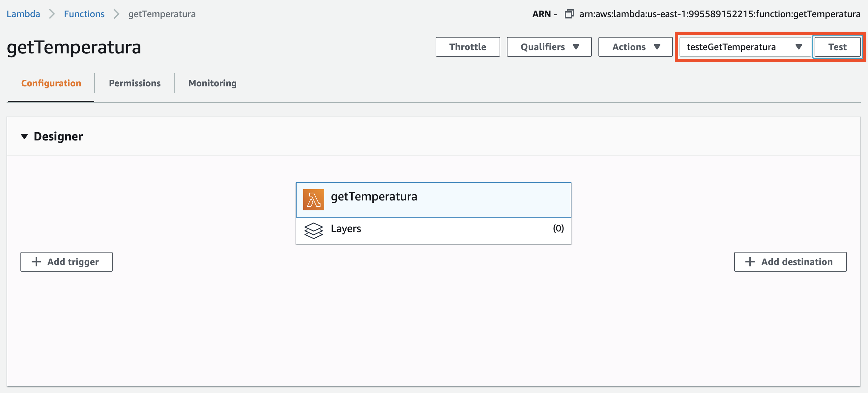Select the Configuration tab

pyautogui.click(x=51, y=83)
